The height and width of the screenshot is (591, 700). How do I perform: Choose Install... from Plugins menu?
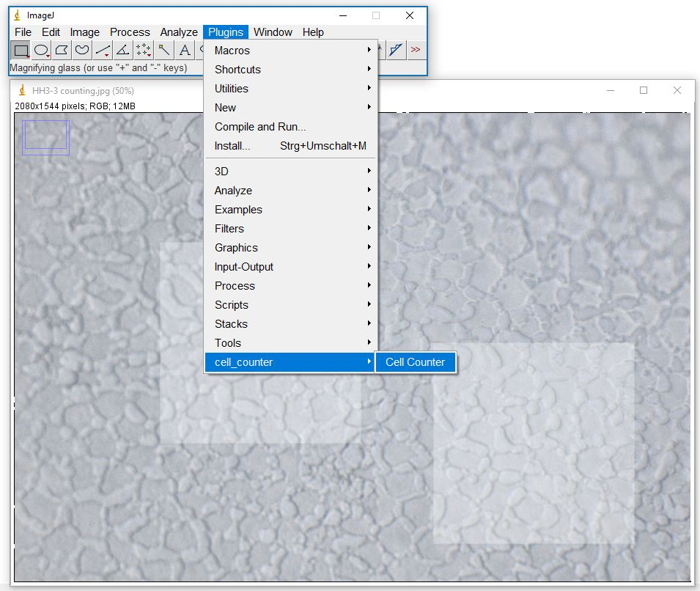(x=290, y=146)
